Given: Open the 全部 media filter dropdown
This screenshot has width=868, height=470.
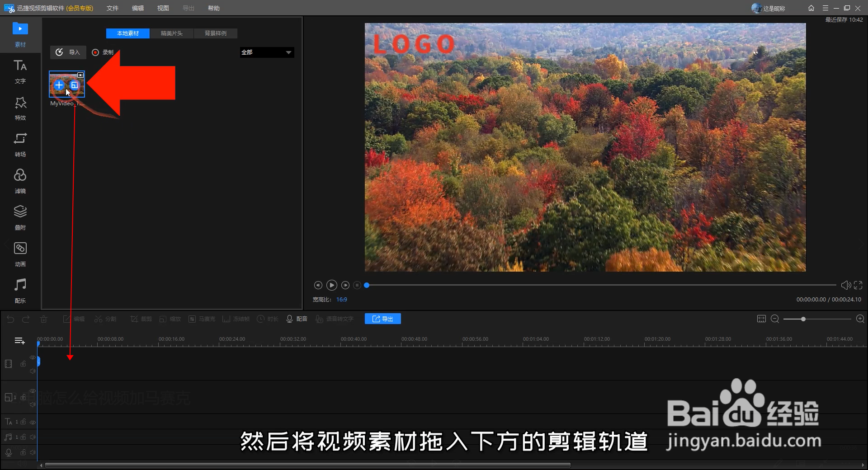Looking at the screenshot, I should click(267, 52).
